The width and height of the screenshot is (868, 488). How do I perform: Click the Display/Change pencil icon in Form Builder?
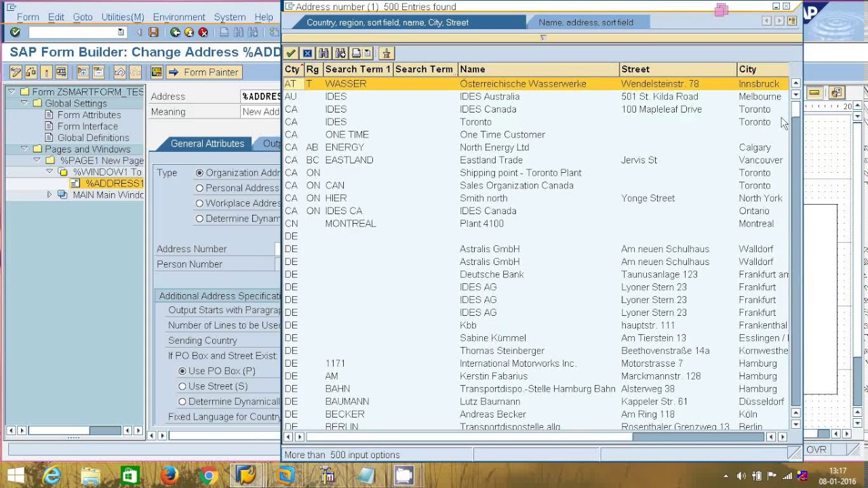15,72
